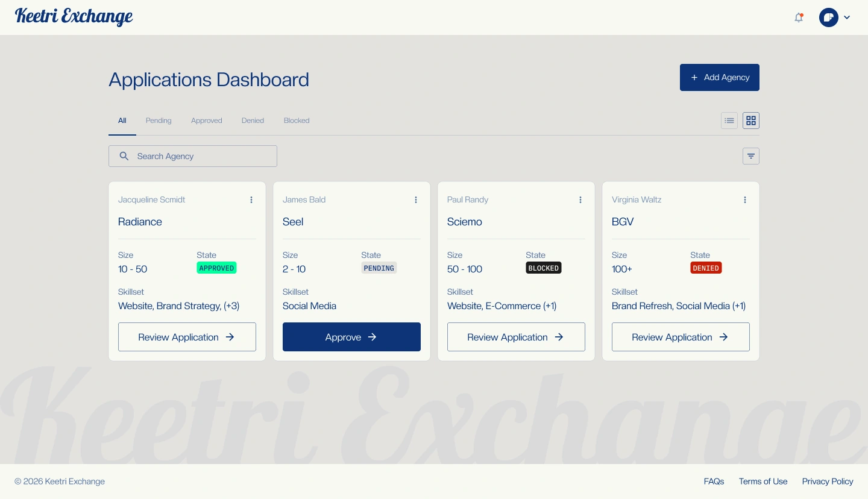Click the size value 2 - 10

(x=294, y=269)
